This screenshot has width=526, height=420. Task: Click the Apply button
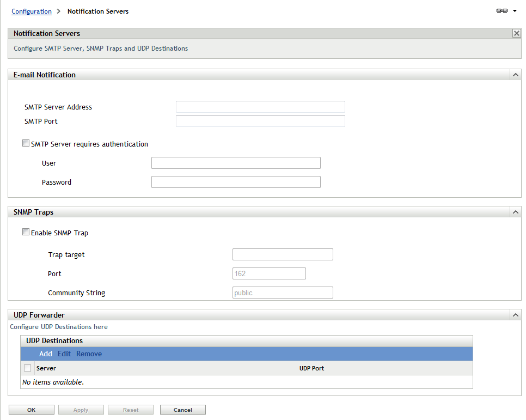pyautogui.click(x=81, y=409)
